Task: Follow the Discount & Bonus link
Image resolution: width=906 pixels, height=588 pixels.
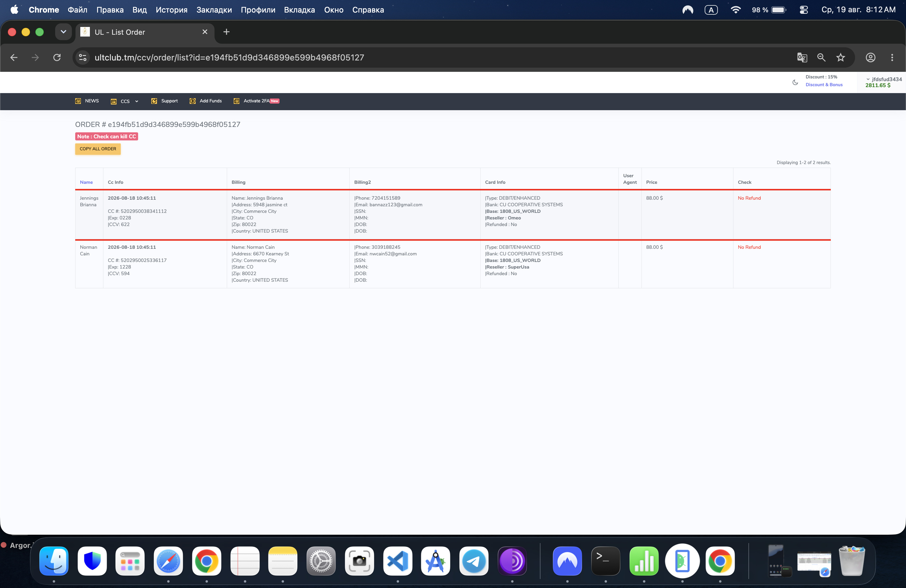Action: pos(824,85)
